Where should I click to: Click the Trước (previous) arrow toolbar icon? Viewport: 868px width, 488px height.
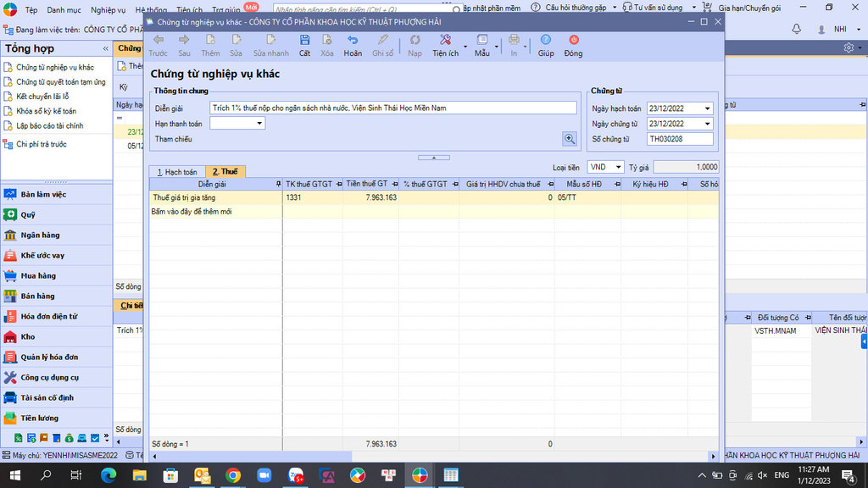point(159,40)
